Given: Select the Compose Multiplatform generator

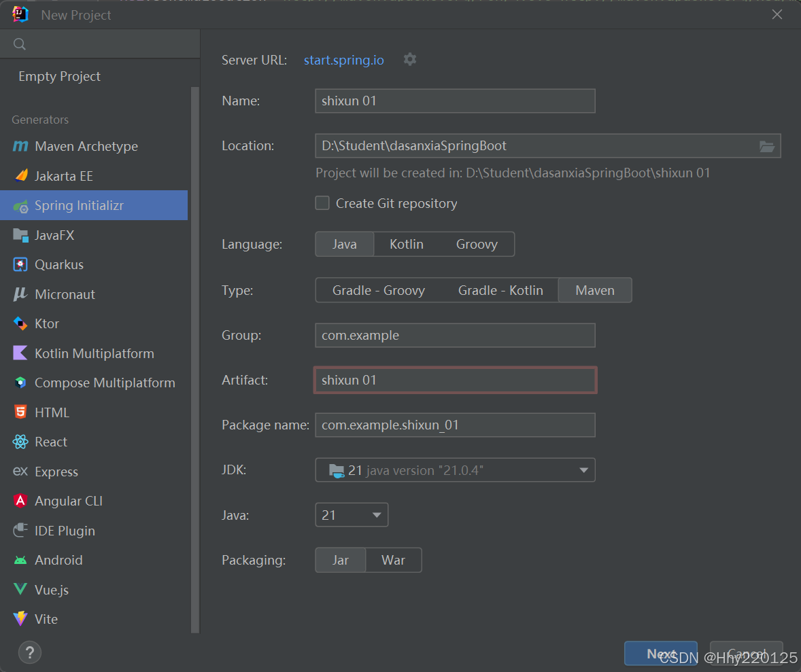Looking at the screenshot, I should [105, 383].
